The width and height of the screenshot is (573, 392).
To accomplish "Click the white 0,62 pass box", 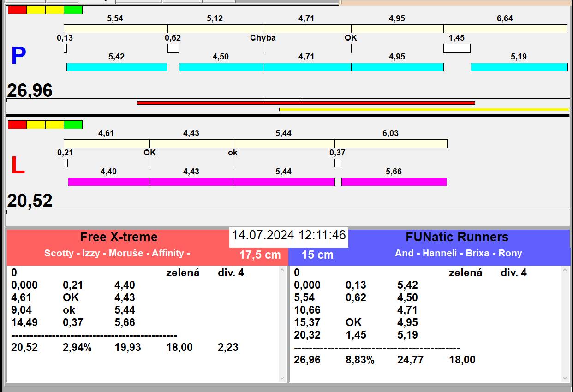I will point(173,48).
